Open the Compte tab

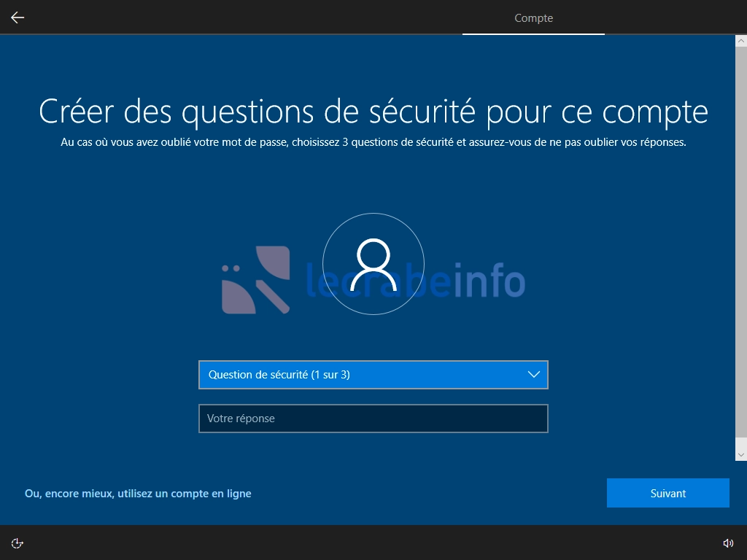(533, 18)
